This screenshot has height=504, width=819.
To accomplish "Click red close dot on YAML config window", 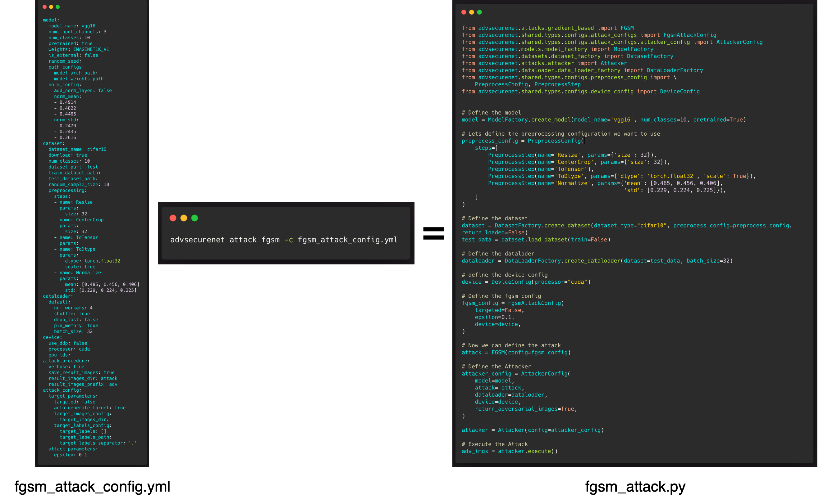I will tap(44, 7).
